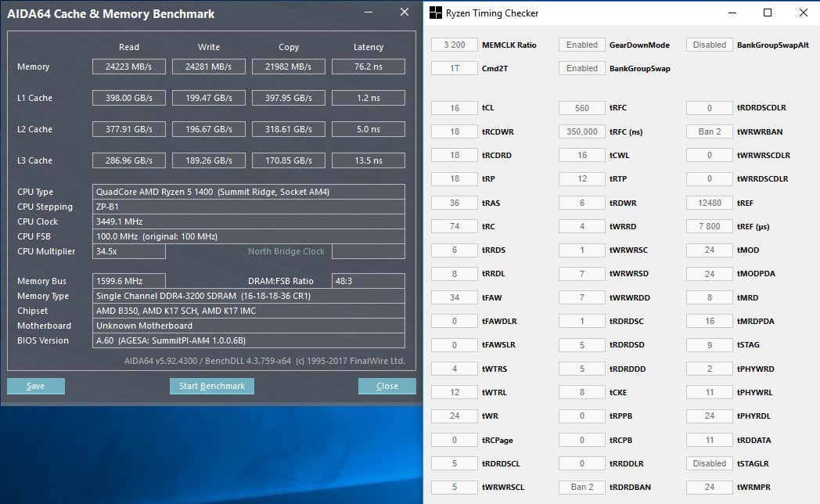
Task: Click the tFAW value 34 box
Action: 455,297
